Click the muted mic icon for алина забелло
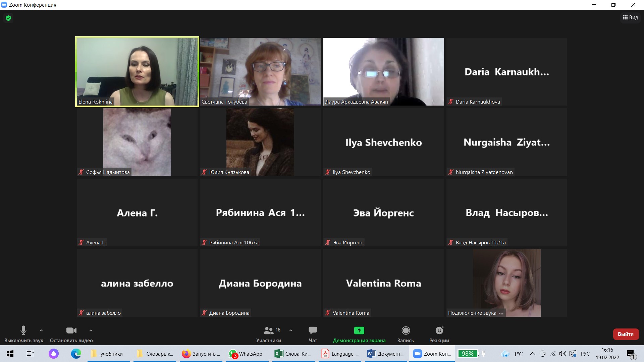The image size is (644, 362). click(x=81, y=313)
